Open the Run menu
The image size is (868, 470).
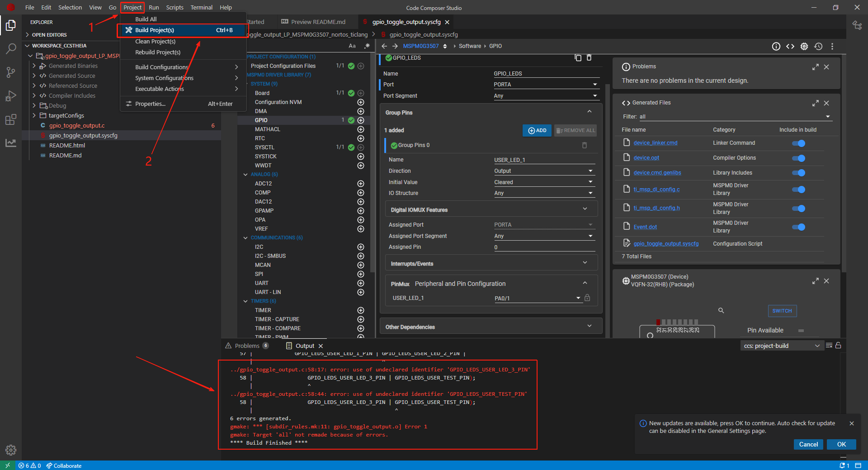(154, 8)
